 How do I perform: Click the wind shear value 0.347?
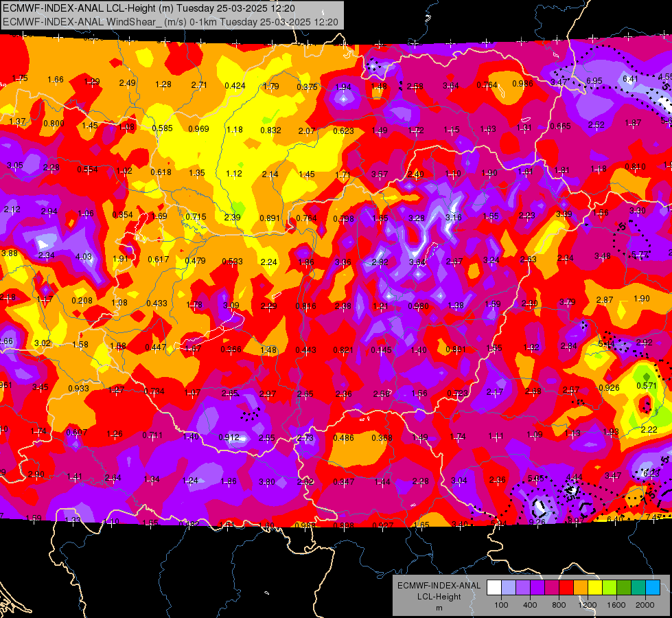(x=344, y=482)
